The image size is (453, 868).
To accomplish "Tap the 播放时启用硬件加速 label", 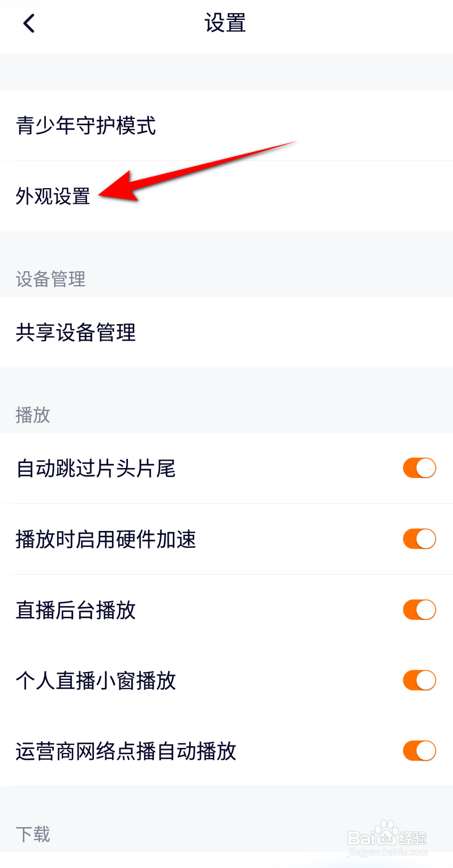I will pos(106,539).
